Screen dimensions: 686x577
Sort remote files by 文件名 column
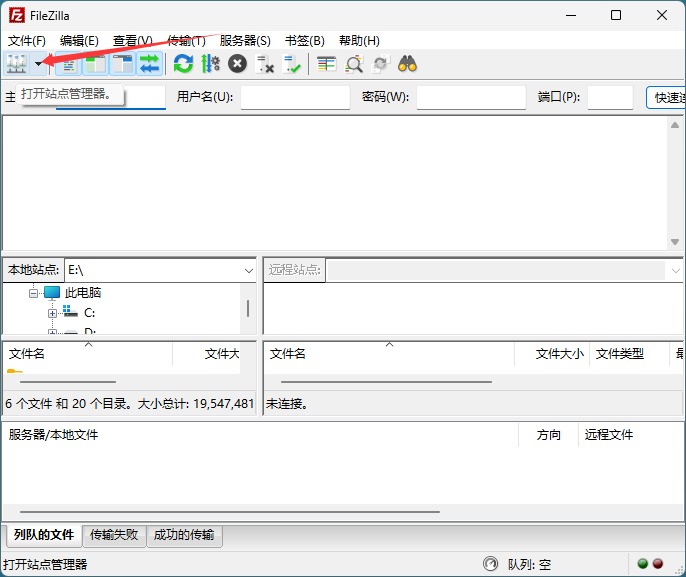389,353
